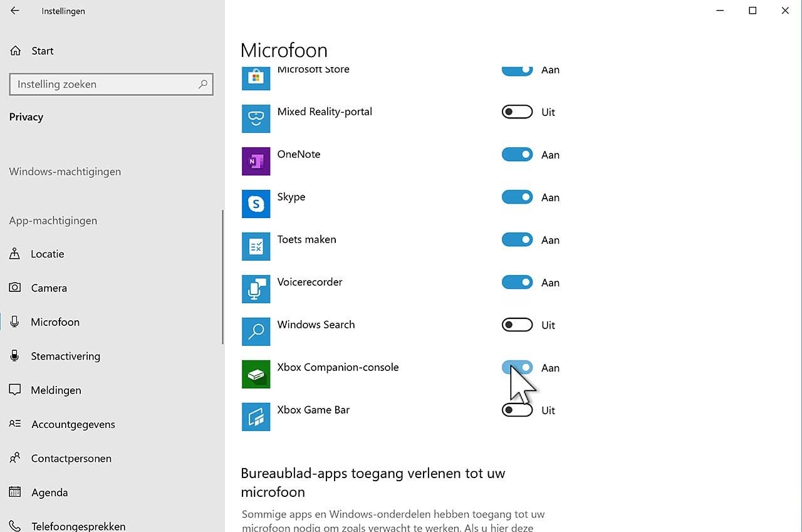Click the Skype app name
The image size is (802, 532).
click(x=291, y=197)
